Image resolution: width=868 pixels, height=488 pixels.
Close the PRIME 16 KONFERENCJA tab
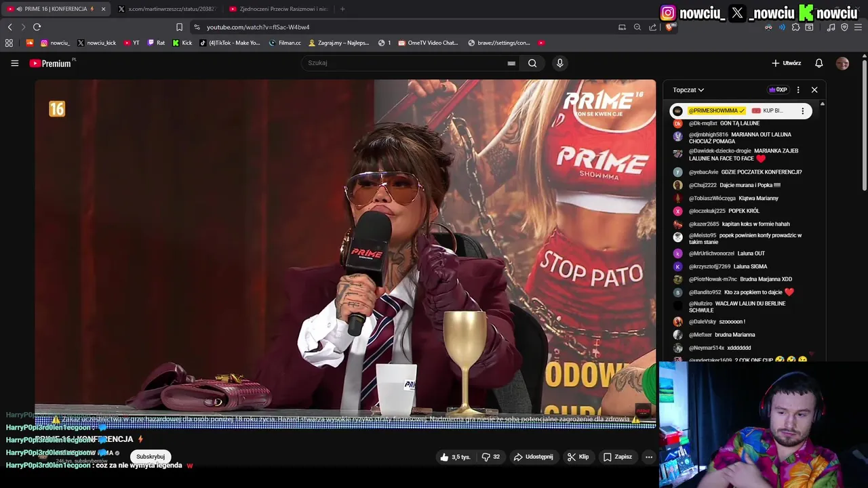103,9
